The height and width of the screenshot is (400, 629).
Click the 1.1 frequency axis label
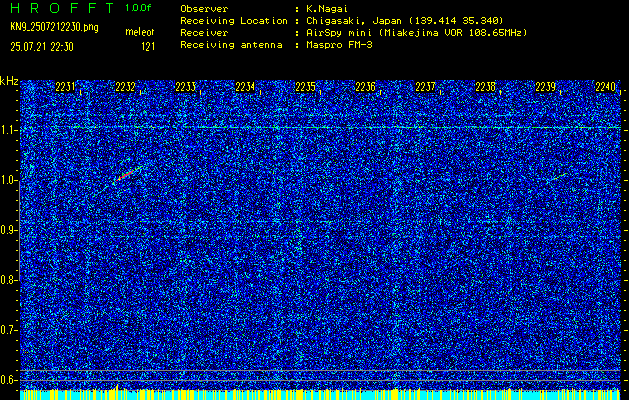pos(9,130)
